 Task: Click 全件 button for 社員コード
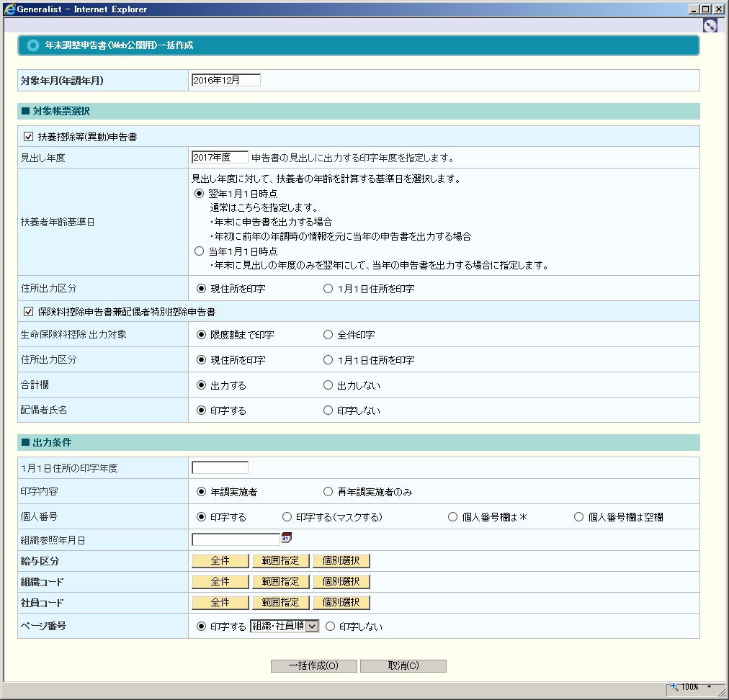pyautogui.click(x=220, y=602)
